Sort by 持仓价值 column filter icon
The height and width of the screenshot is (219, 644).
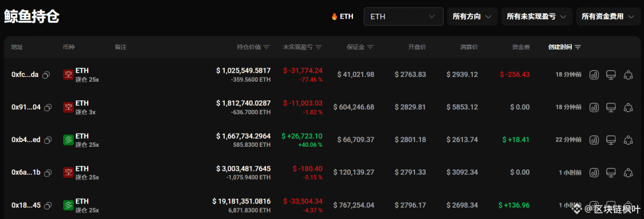[267, 47]
